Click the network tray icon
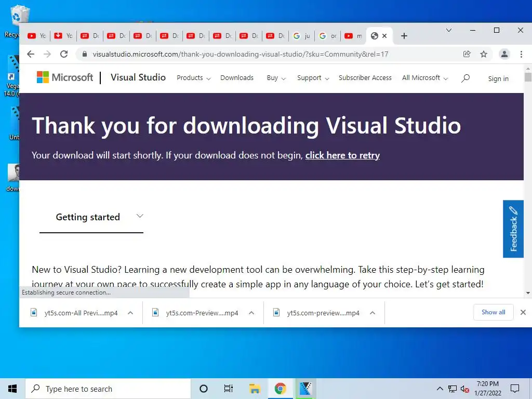 (453, 389)
